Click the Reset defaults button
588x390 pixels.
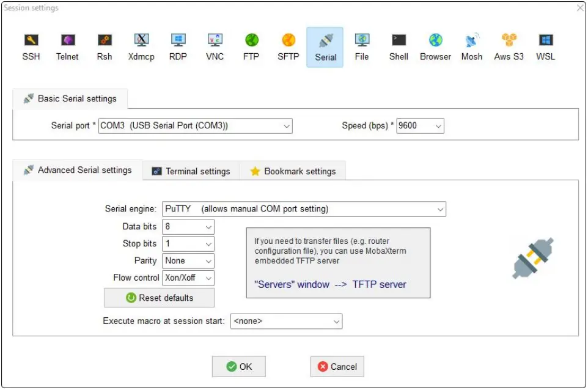[159, 298]
